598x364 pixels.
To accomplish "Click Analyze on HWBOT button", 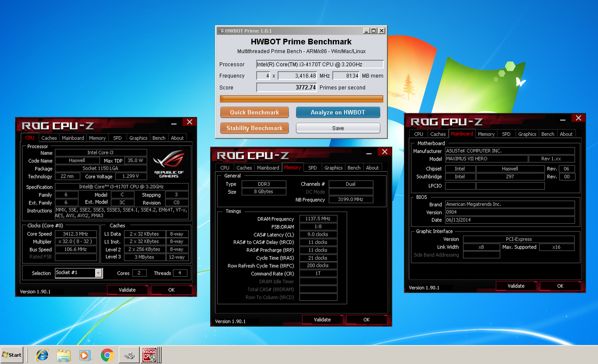I will click(338, 112).
